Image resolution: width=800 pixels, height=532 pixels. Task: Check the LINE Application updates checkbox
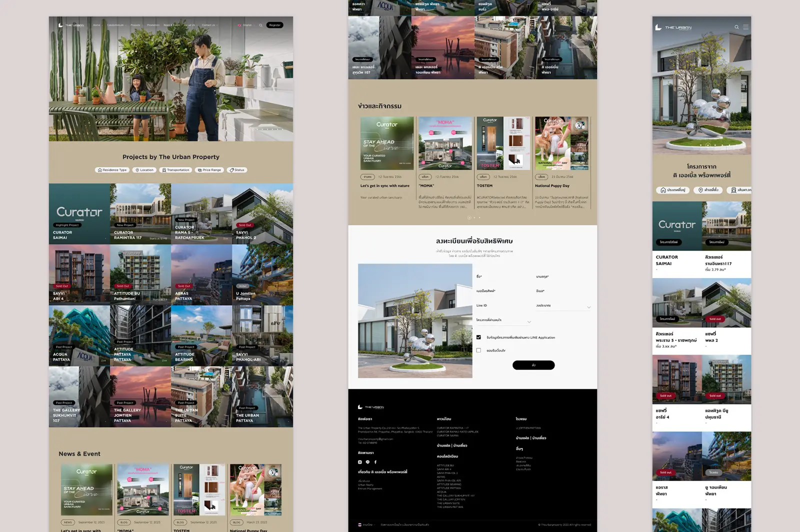point(478,337)
